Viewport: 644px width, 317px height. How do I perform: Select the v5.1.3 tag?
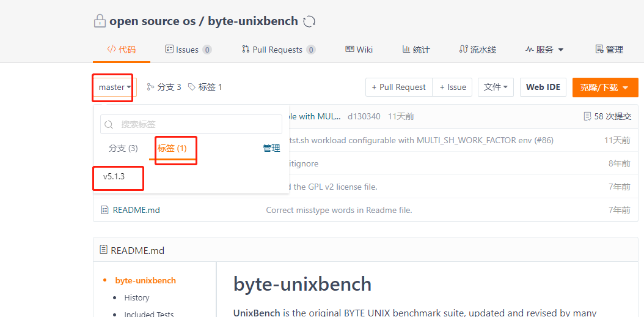[114, 177]
